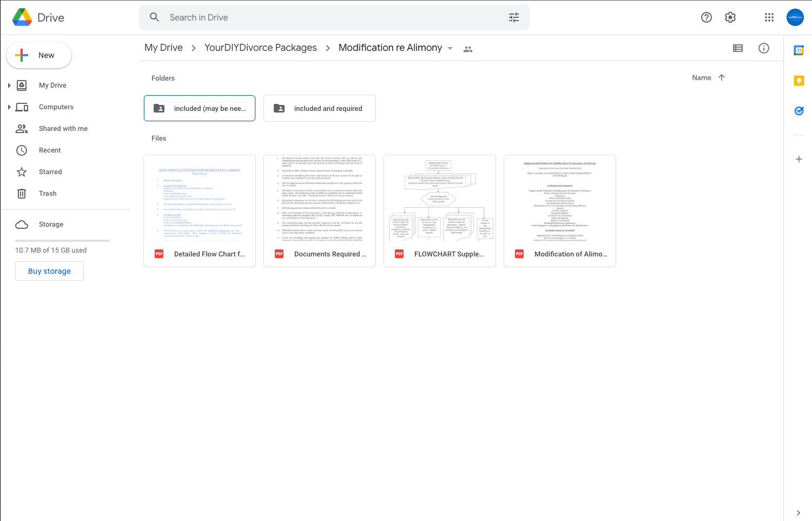812x521 pixels.
Task: Click the 'Detailed Flow Chart f...' file name
Action: coord(209,254)
